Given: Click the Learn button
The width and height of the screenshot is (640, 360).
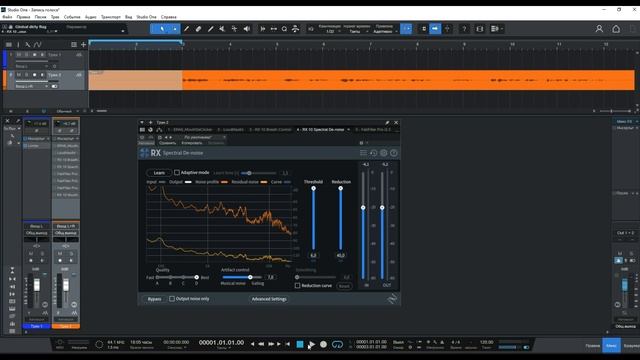Looking at the screenshot, I should point(159,173).
